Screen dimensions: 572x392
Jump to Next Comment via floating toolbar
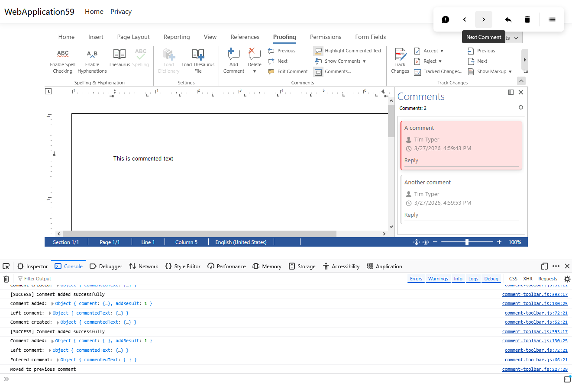click(x=483, y=19)
